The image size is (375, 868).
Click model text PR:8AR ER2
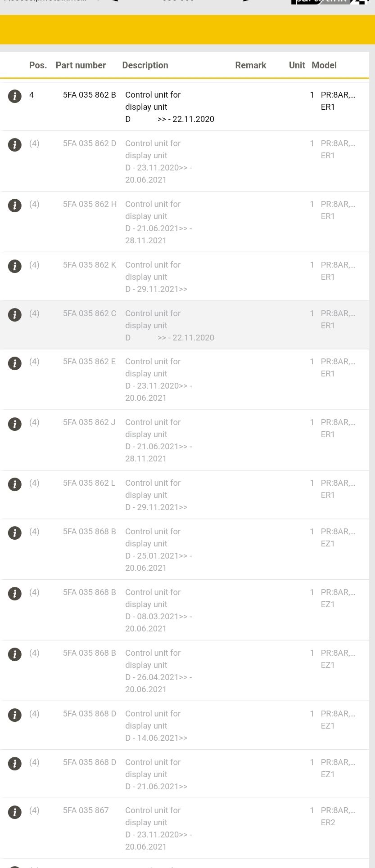338,816
